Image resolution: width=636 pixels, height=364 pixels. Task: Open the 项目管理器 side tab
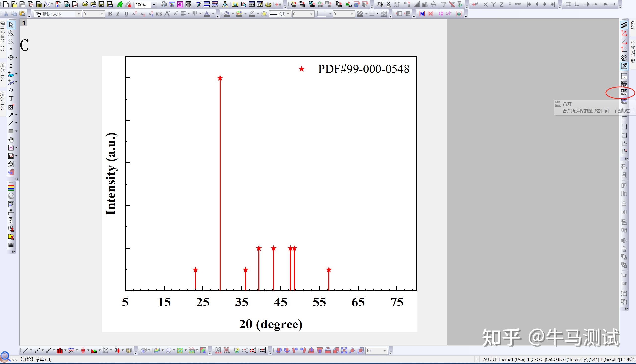2,35
